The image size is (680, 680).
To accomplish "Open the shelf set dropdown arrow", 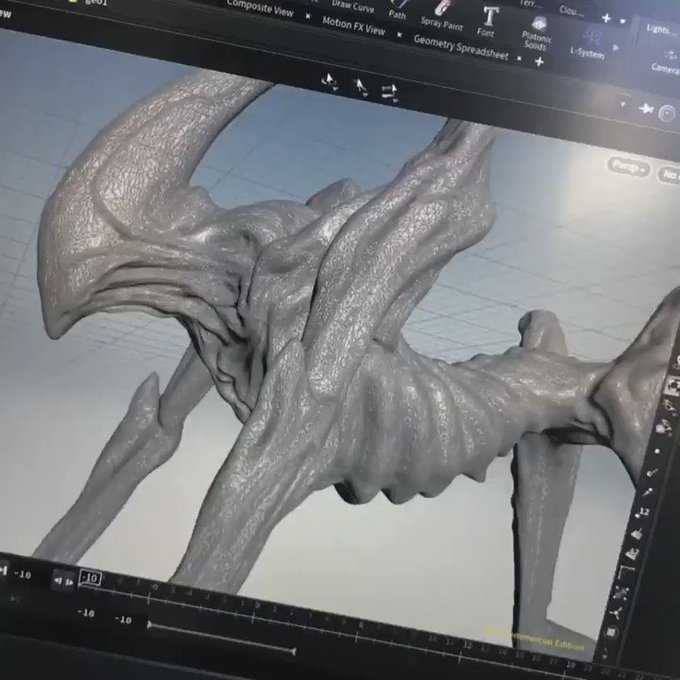I will (x=623, y=21).
